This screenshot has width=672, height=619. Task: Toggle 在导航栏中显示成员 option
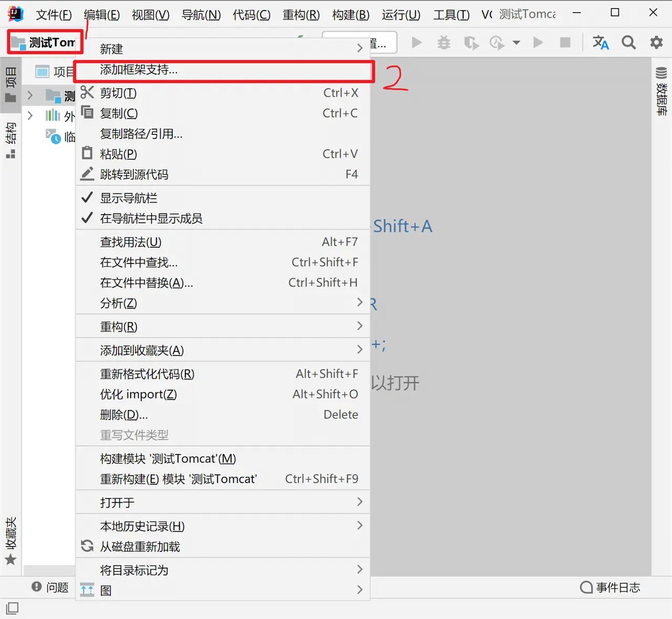click(151, 218)
